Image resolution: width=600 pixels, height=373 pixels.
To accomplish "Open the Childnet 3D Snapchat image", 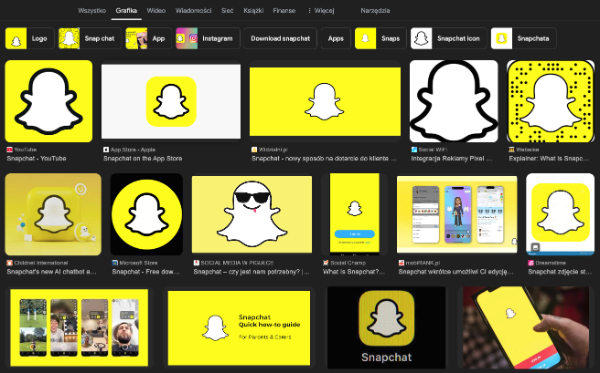I will tap(53, 214).
